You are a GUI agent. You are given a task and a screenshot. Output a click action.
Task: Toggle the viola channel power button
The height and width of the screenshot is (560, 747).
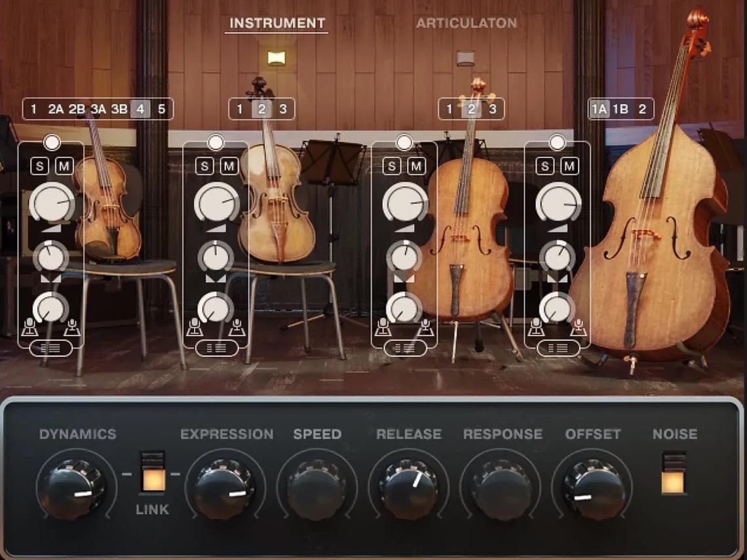coord(216,142)
